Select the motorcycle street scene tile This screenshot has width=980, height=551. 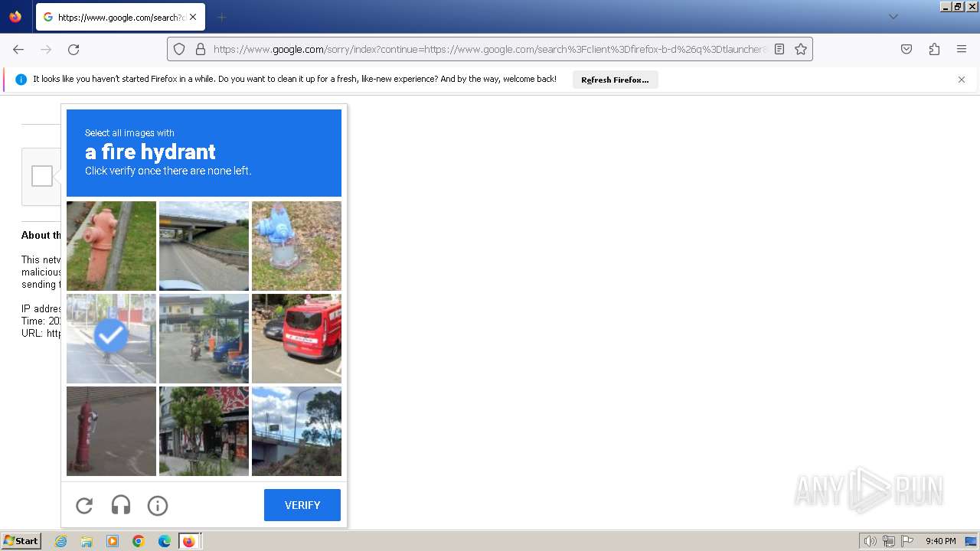click(204, 338)
